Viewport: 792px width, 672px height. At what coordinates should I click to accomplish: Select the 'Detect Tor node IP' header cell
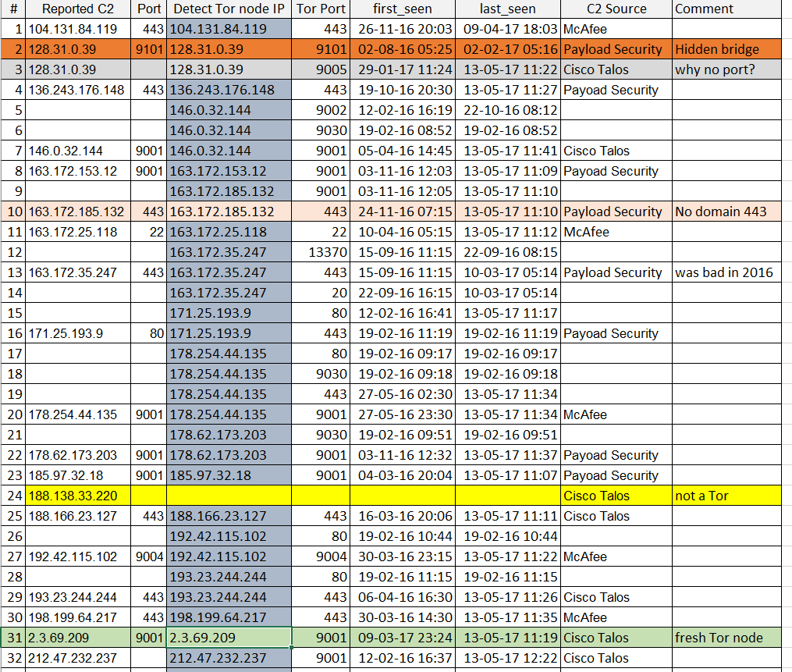pos(229,9)
